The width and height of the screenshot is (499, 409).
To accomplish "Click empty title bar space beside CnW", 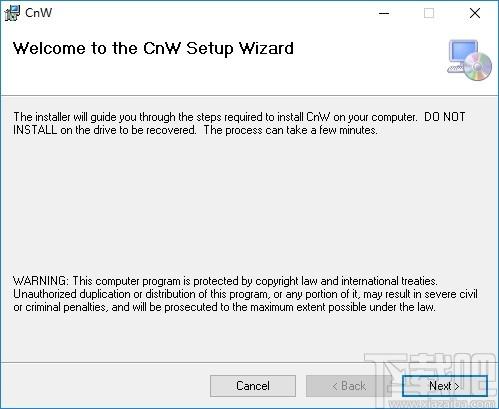I will click(213, 13).
